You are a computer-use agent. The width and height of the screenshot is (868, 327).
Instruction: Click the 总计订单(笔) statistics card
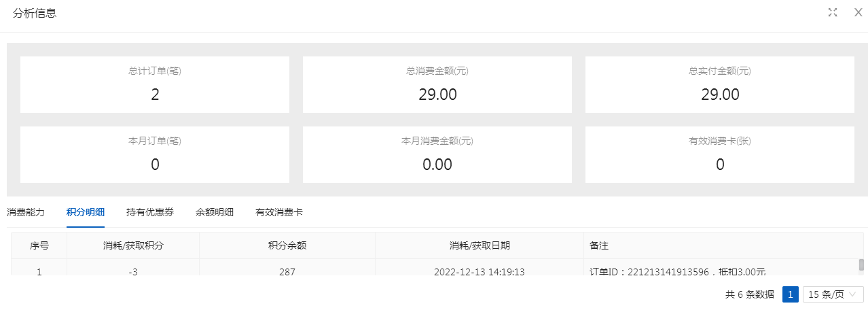[x=155, y=84]
